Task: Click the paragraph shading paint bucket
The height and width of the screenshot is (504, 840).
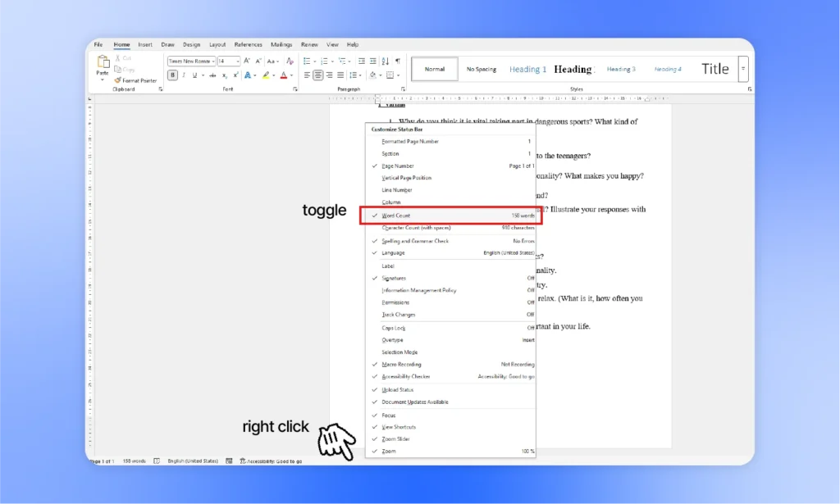Action: [373, 75]
